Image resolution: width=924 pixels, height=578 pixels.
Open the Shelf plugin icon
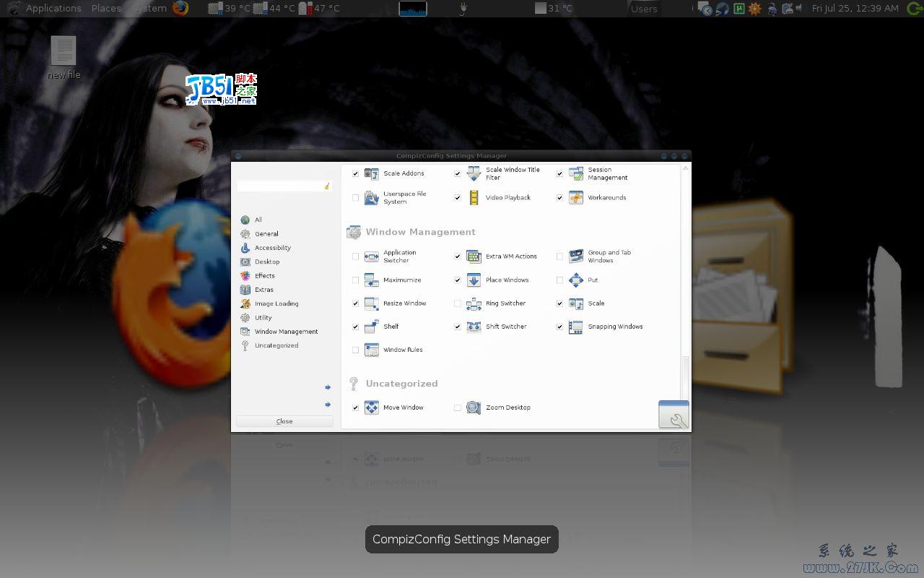[372, 327]
